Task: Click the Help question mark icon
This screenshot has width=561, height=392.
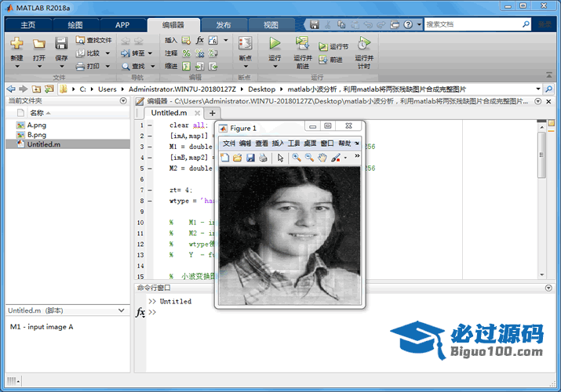Action: click(409, 24)
